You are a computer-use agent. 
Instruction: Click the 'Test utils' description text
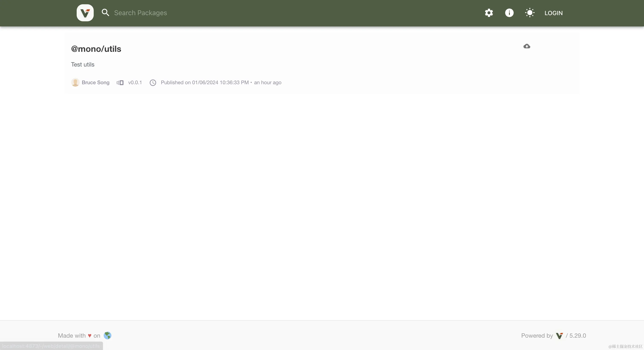pyautogui.click(x=82, y=65)
